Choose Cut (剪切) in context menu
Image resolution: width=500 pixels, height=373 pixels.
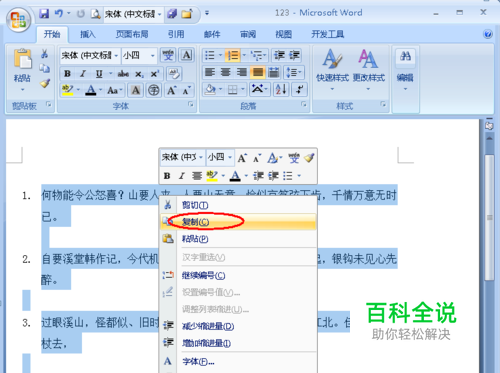[238, 205]
